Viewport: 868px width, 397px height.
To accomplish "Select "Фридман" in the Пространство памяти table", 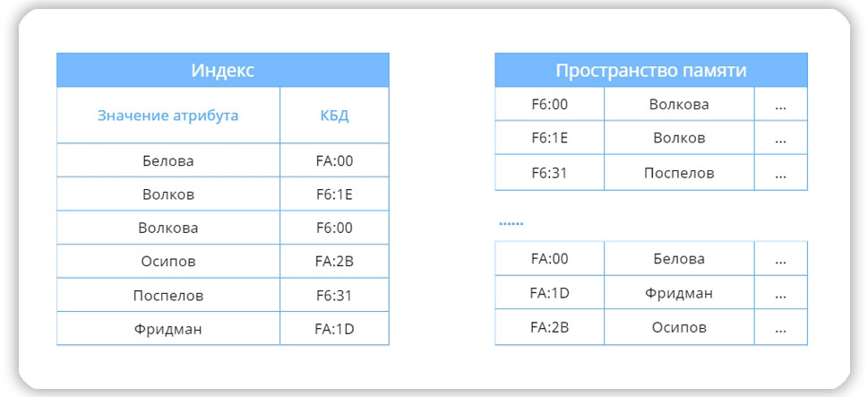I will pos(678,293).
